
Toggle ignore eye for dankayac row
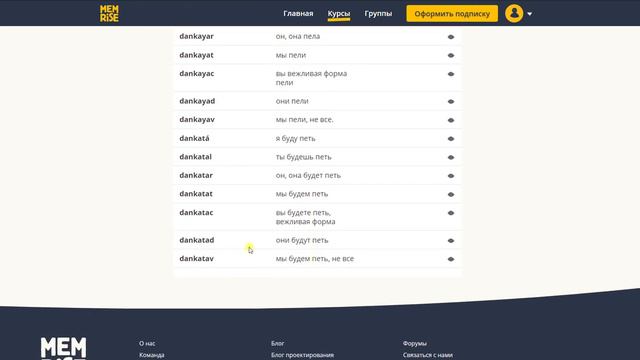click(451, 74)
